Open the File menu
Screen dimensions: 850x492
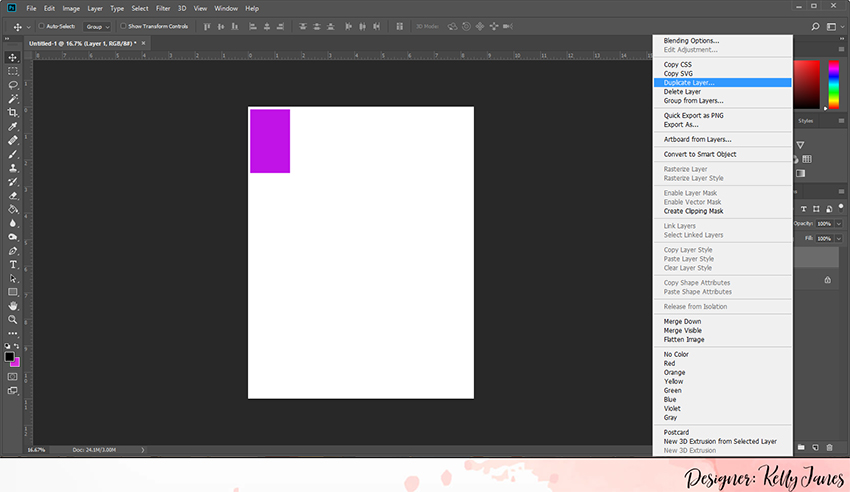pyautogui.click(x=31, y=8)
